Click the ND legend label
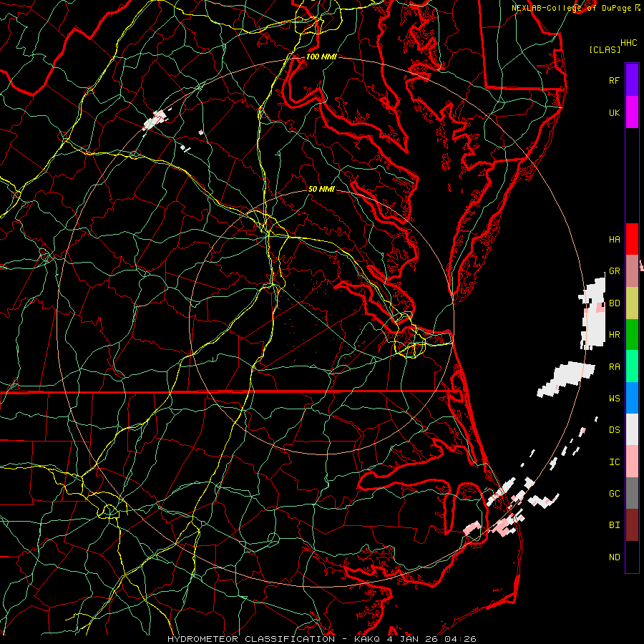This screenshot has width=644, height=644. tap(614, 557)
